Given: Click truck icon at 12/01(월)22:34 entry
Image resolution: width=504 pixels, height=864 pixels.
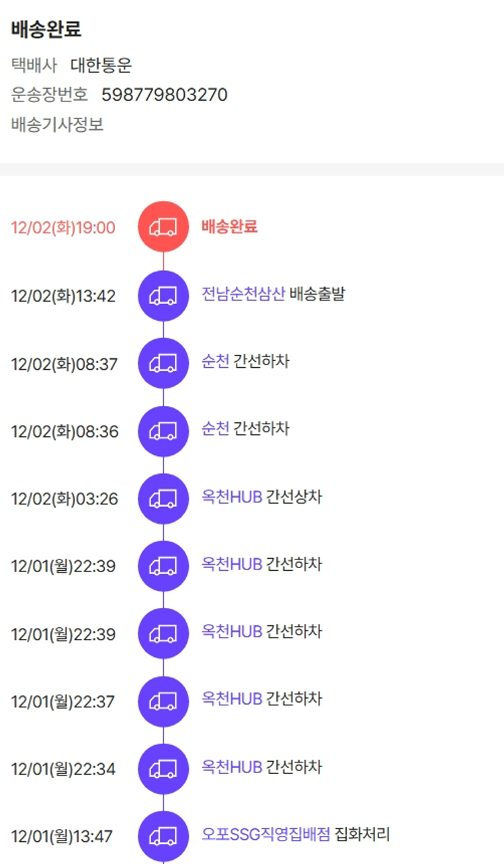Looking at the screenshot, I should (163, 769).
